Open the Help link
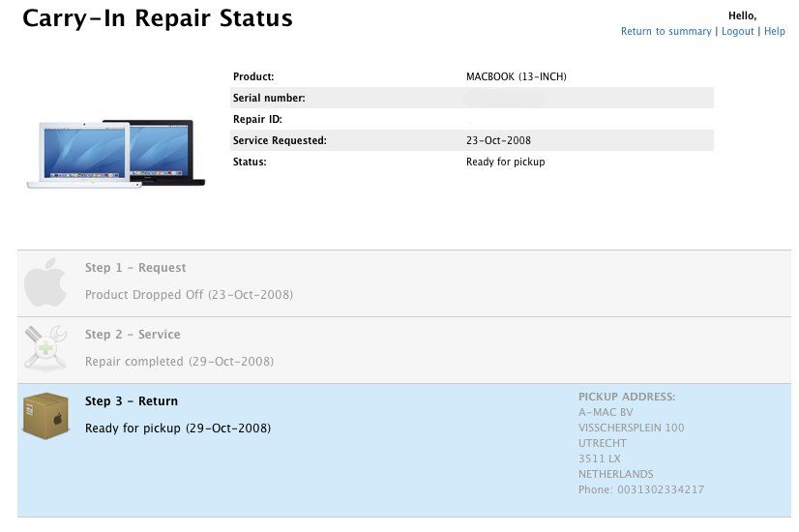The image size is (799, 532). click(774, 32)
